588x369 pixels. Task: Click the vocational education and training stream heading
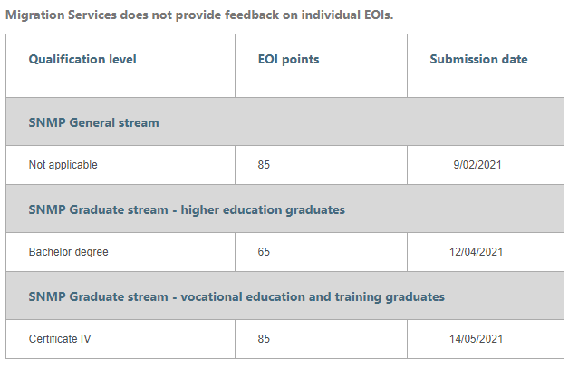pyautogui.click(x=236, y=296)
